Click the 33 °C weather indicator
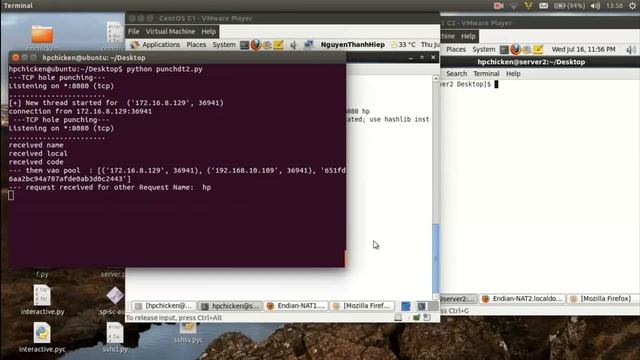This screenshot has height=360, width=640. point(403,44)
